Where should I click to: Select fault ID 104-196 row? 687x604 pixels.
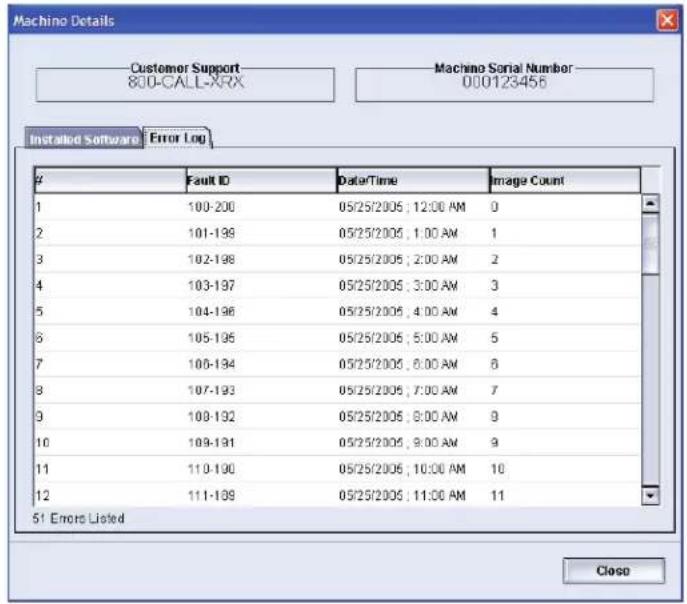click(x=337, y=312)
